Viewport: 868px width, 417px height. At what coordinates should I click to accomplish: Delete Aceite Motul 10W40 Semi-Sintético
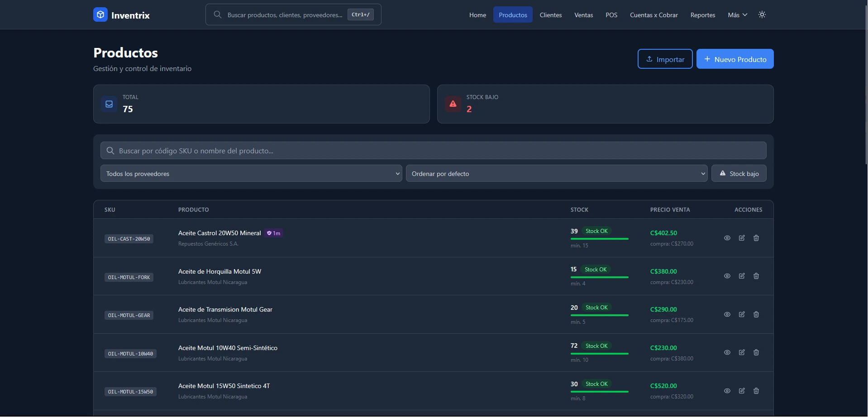point(756,352)
